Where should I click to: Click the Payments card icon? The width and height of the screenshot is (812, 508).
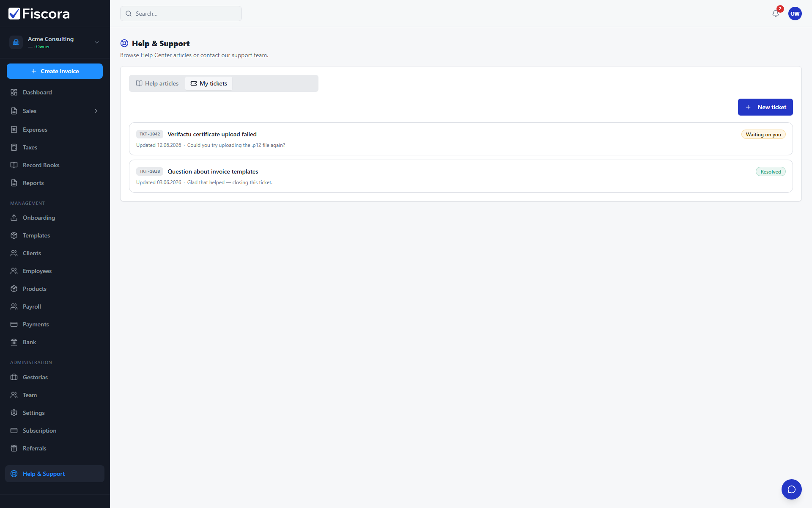[x=14, y=324]
